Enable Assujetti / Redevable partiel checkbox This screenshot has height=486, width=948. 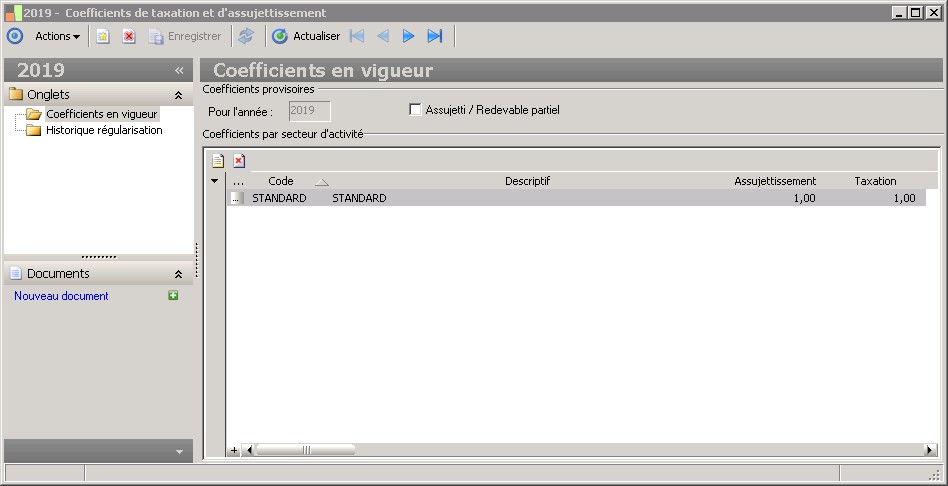pyautogui.click(x=415, y=110)
